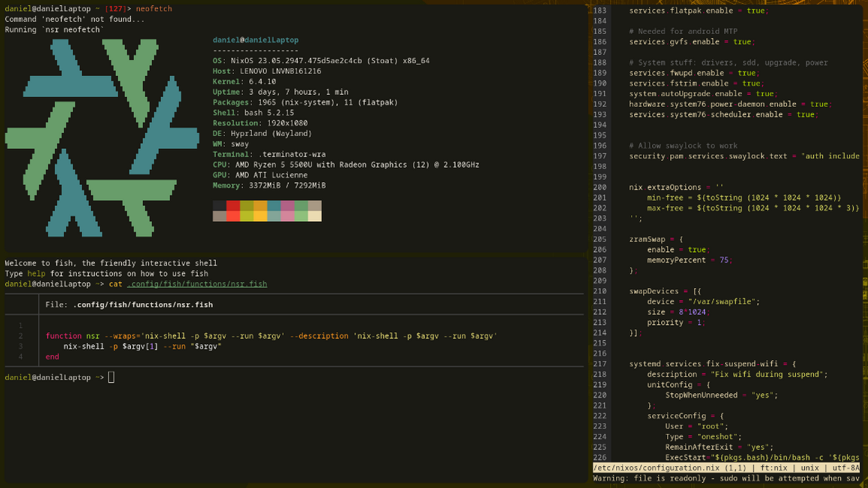
Task: Click the dark purple color block
Action: pyautogui.click(x=287, y=205)
